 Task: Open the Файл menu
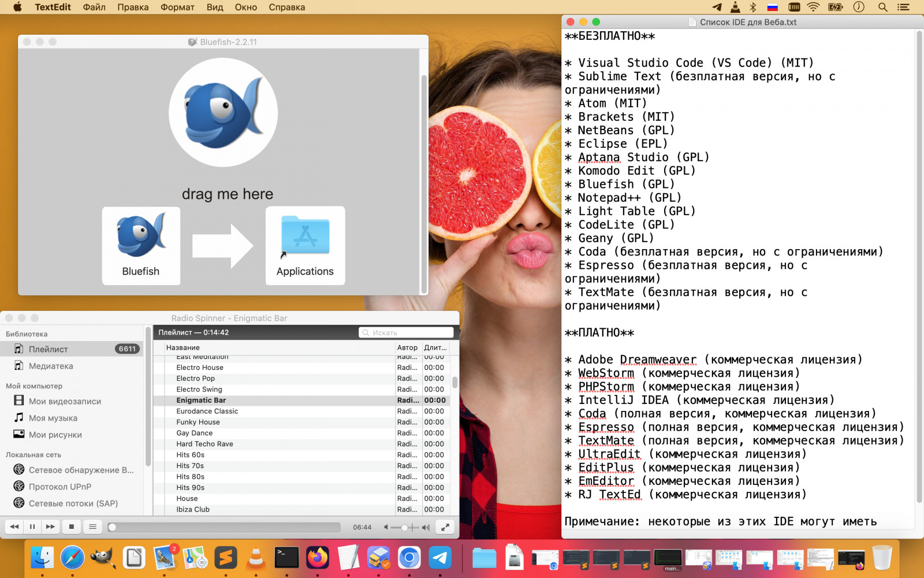click(94, 7)
